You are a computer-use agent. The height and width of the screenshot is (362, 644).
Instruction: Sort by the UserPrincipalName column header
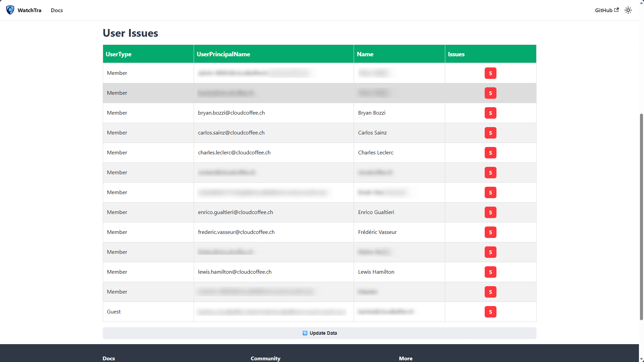tap(223, 54)
